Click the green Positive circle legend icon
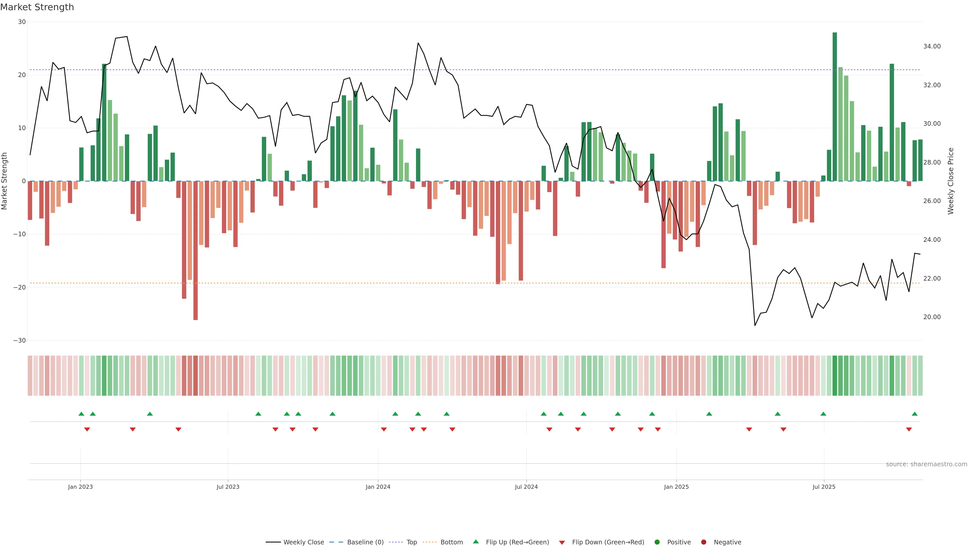 [x=657, y=542]
